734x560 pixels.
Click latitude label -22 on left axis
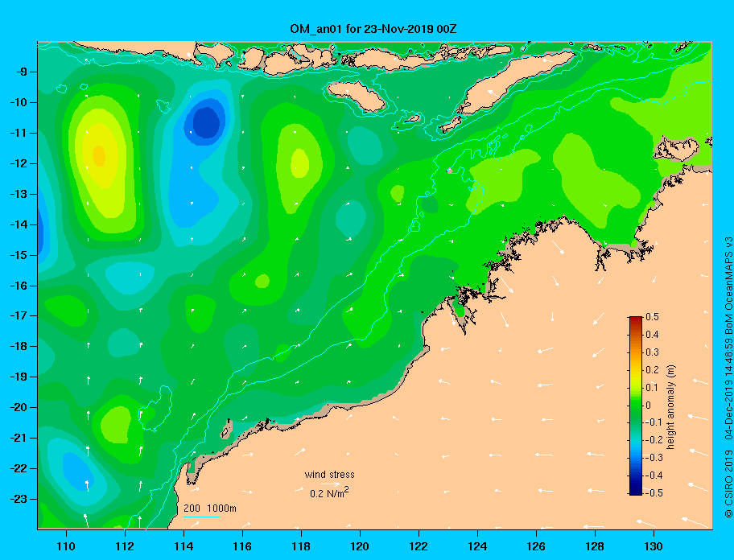tap(19, 468)
